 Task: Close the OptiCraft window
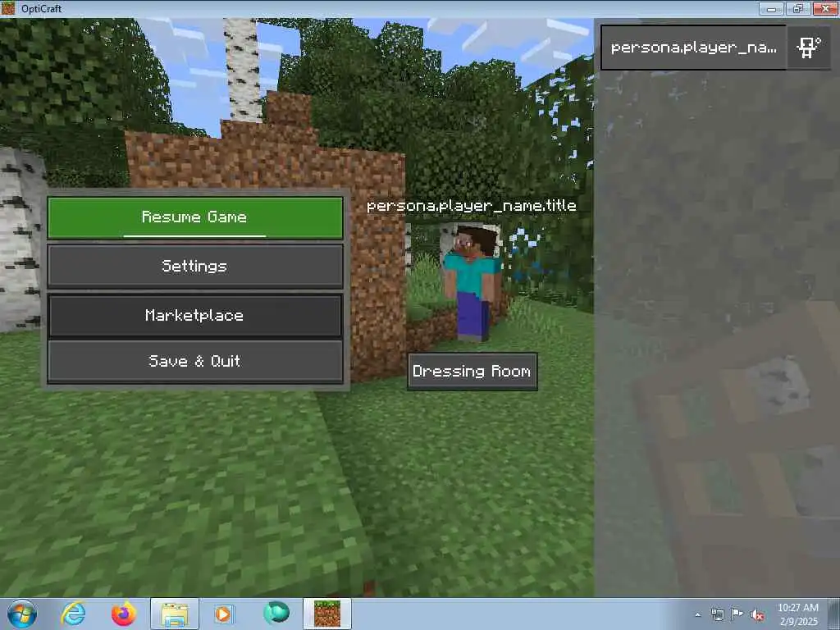click(825, 8)
